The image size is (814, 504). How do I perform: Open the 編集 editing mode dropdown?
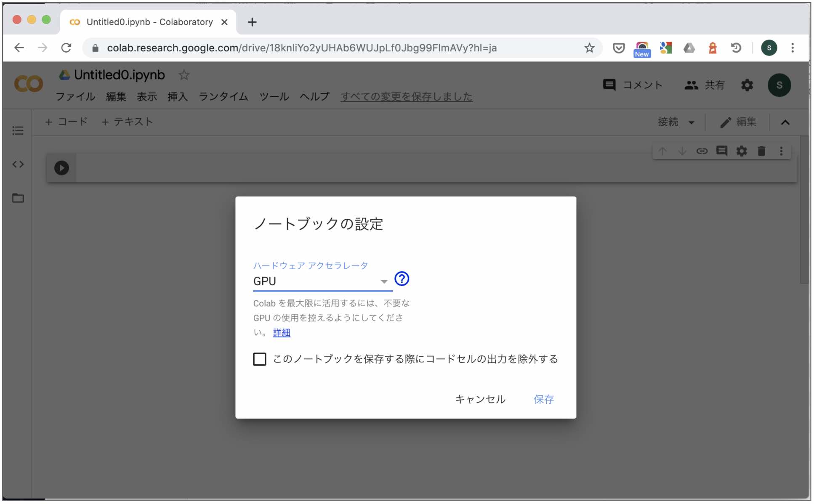click(738, 122)
